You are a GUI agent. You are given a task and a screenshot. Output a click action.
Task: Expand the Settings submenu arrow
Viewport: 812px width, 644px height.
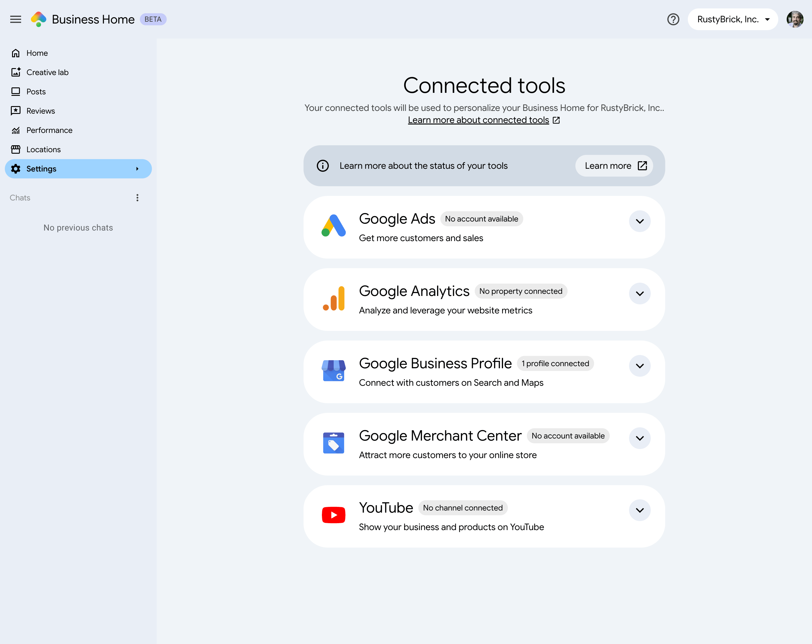[x=137, y=169]
